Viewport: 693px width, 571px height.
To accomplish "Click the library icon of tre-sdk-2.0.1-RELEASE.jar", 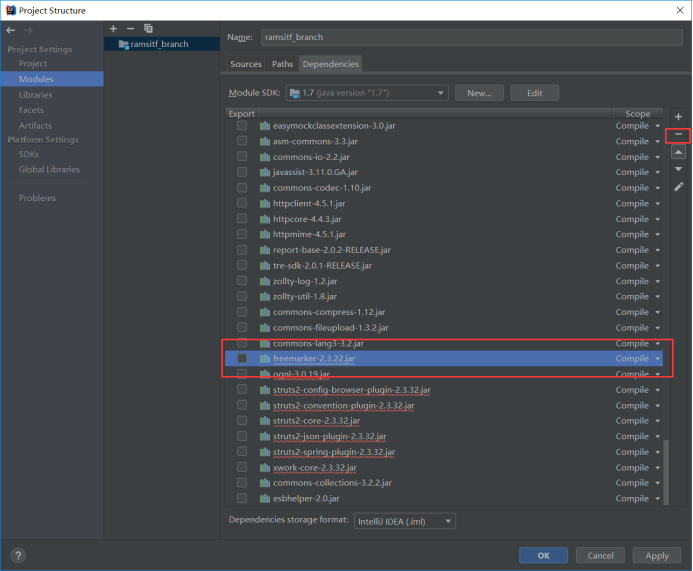I will 265,266.
